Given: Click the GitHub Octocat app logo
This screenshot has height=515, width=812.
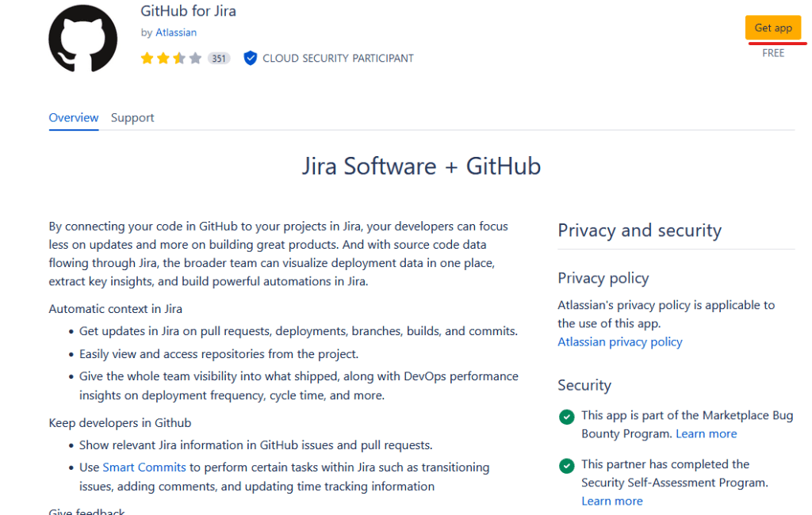Looking at the screenshot, I should 83,38.
